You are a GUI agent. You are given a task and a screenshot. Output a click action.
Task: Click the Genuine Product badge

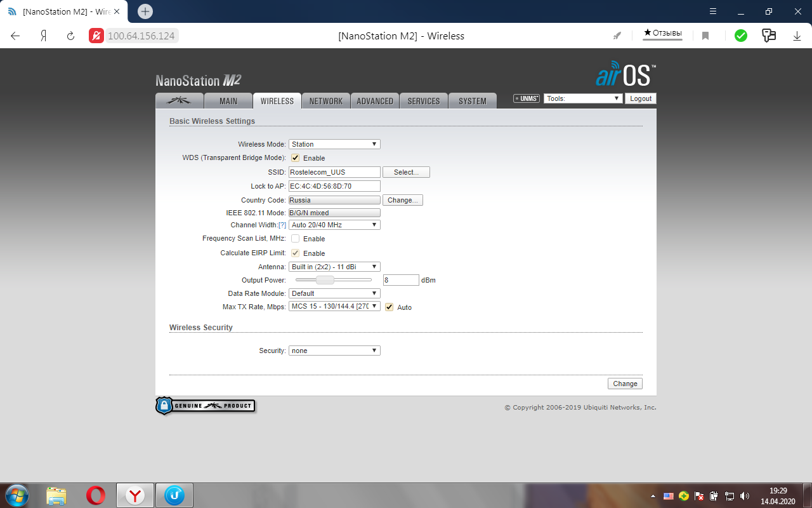pos(206,405)
